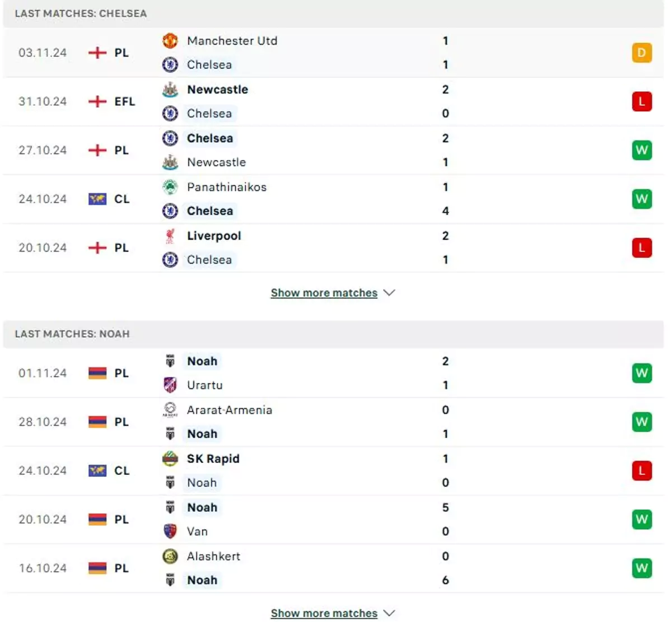The height and width of the screenshot is (622, 672).
Task: Click the Liverpool club crest icon
Action: pos(170,236)
